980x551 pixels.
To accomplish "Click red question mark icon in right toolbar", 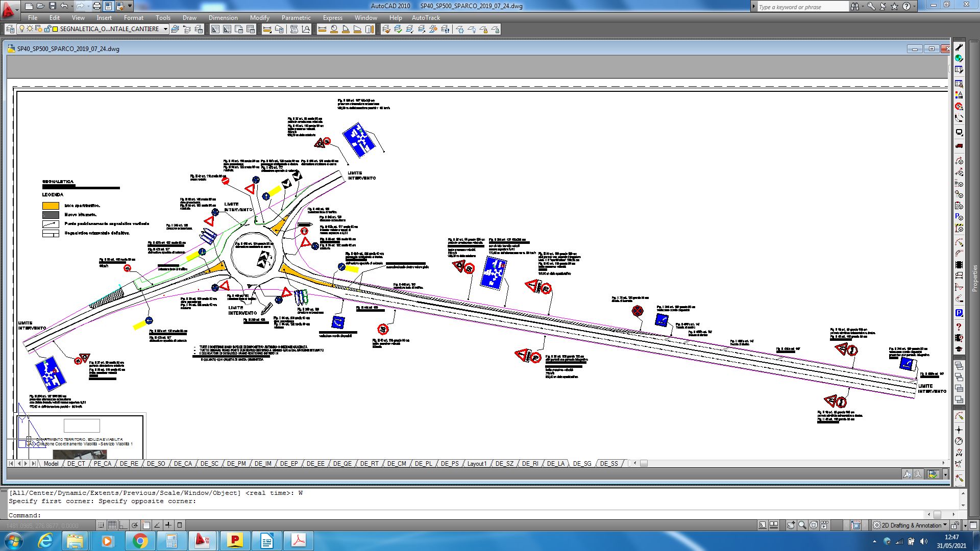I will [x=959, y=327].
